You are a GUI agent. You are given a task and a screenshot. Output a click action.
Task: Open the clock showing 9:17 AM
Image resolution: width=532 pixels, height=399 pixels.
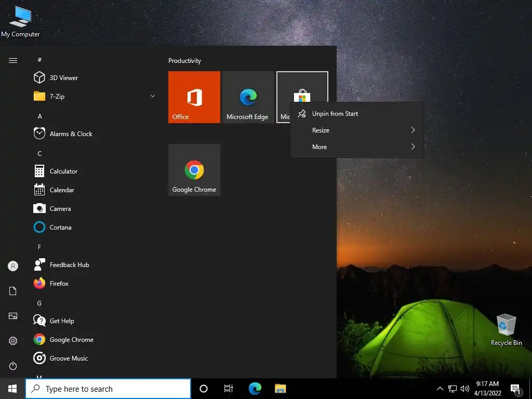(x=487, y=389)
